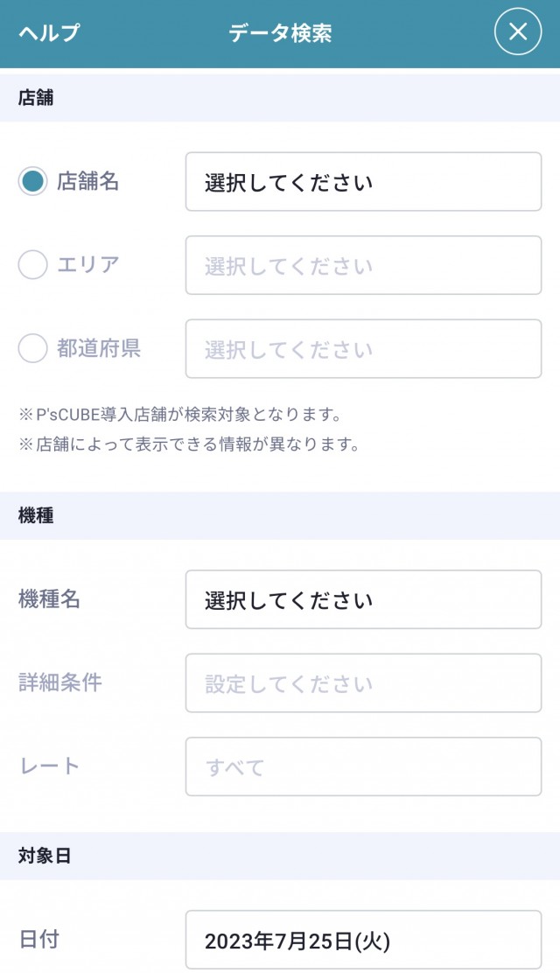Click the 店舗名 radio label text

(88, 181)
